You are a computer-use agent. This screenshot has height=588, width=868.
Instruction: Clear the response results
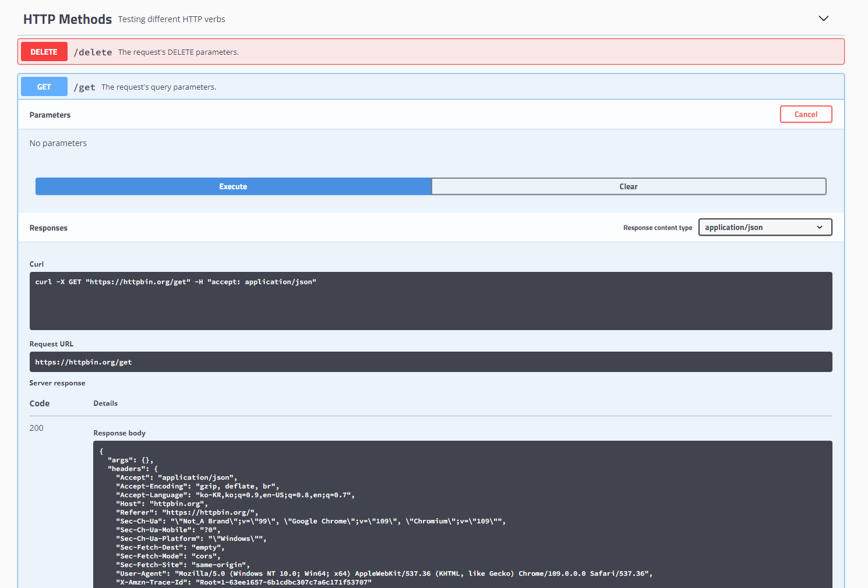629,186
